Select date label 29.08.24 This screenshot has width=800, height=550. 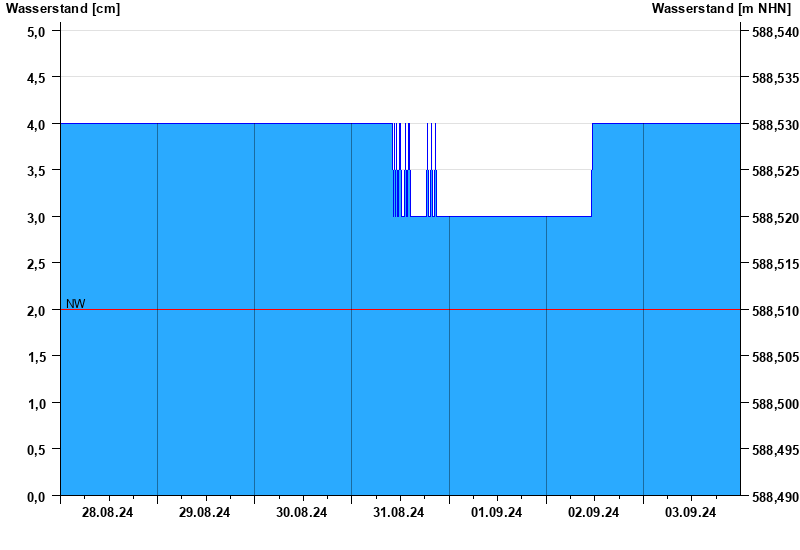(x=204, y=512)
